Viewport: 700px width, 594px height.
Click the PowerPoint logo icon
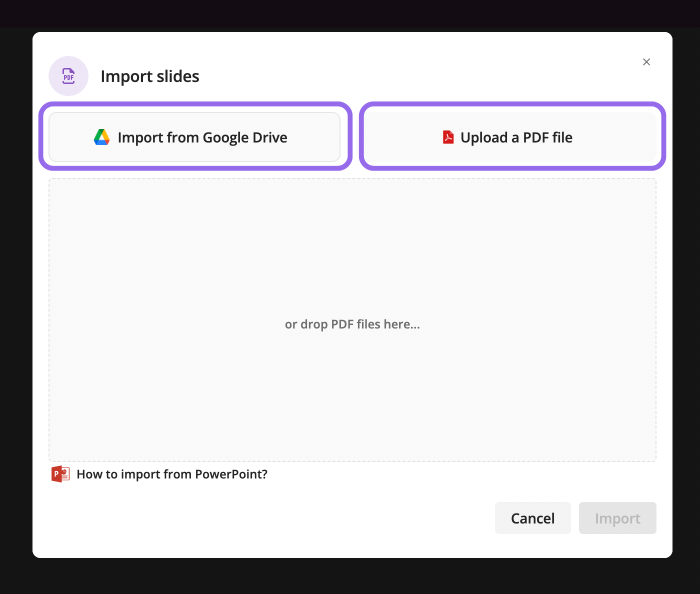click(x=60, y=474)
